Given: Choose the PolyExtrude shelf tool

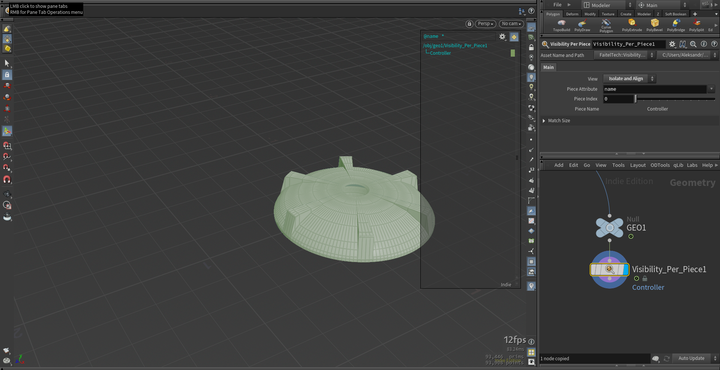Looking at the screenshot, I should click(632, 25).
